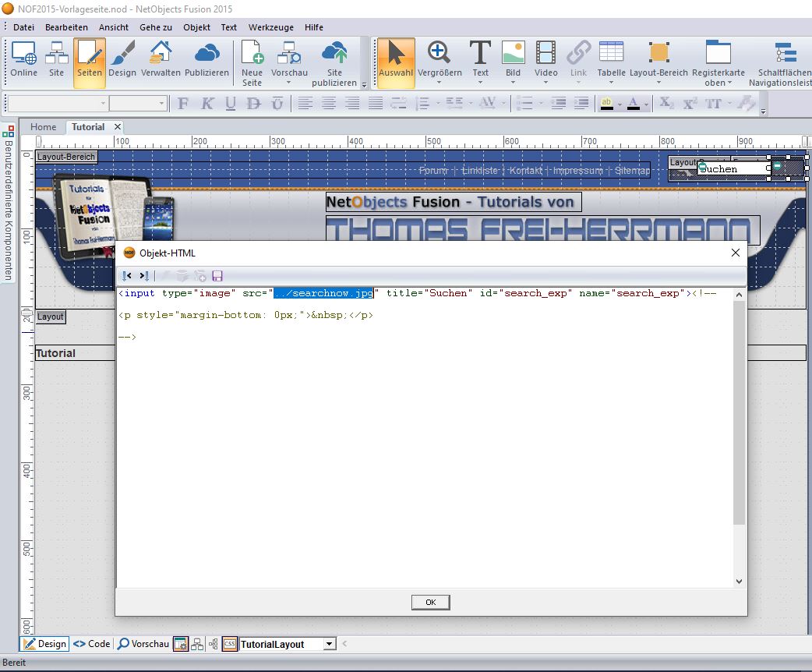This screenshot has height=672, width=812.
Task: Insert a table with Tabelle tool
Action: tap(611, 60)
